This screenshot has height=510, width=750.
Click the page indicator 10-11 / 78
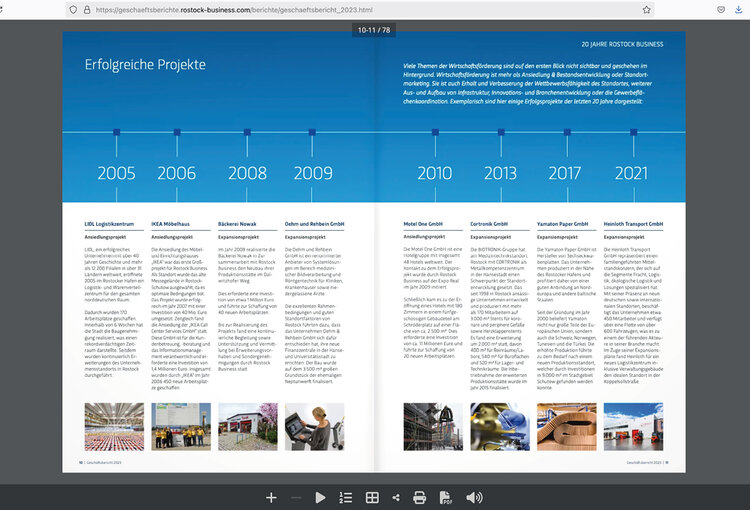pyautogui.click(x=374, y=30)
